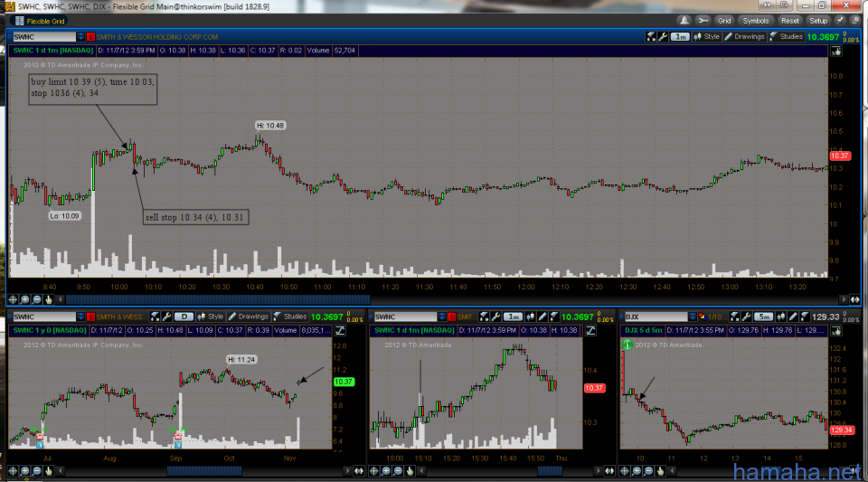Open the 5m timeframe selector on the DJX chart

[x=764, y=317]
